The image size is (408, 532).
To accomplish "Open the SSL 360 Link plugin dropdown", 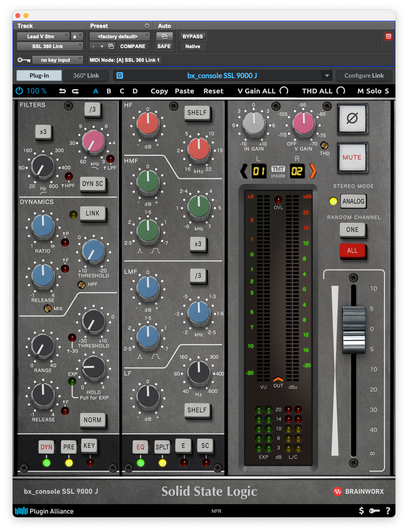I will [x=50, y=46].
